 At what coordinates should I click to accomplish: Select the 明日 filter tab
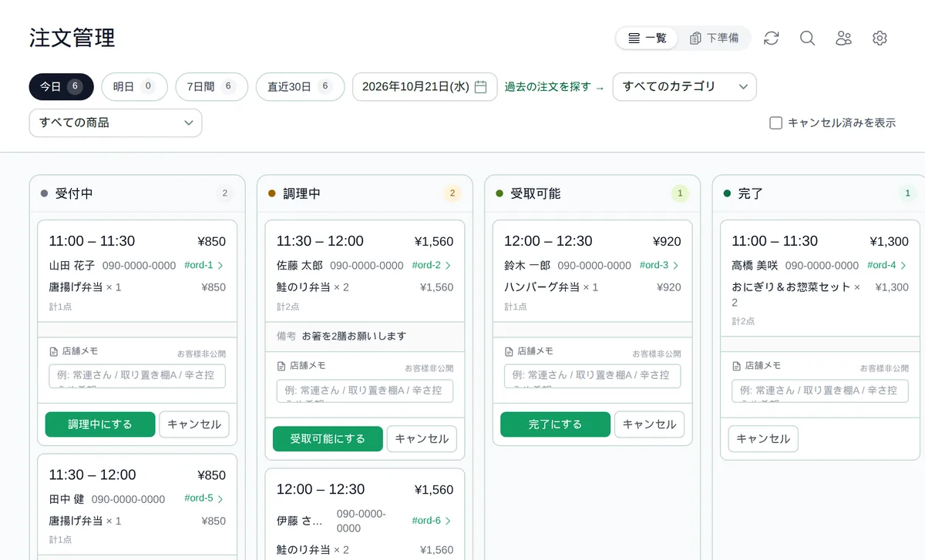(134, 86)
